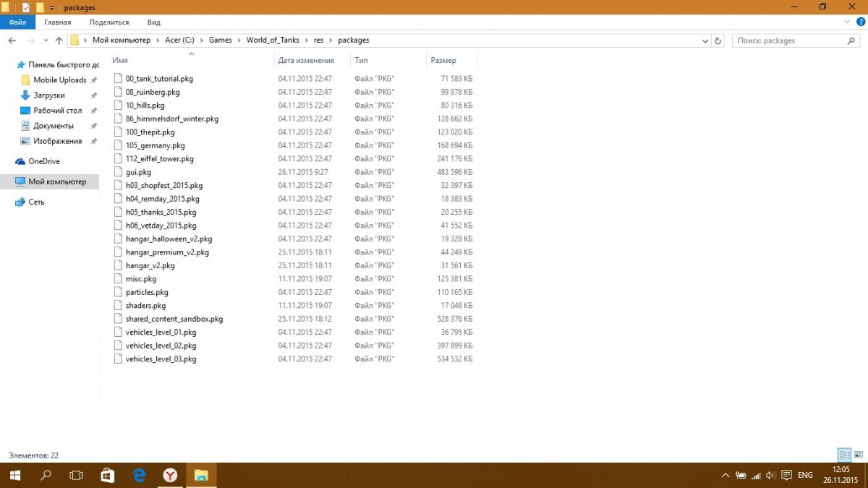
Task: Click the 'Поиск: packages' search field
Action: tap(788, 40)
